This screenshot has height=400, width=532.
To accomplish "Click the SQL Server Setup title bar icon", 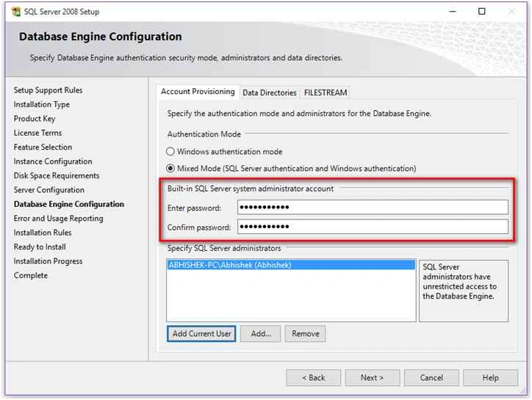I will click(16, 12).
